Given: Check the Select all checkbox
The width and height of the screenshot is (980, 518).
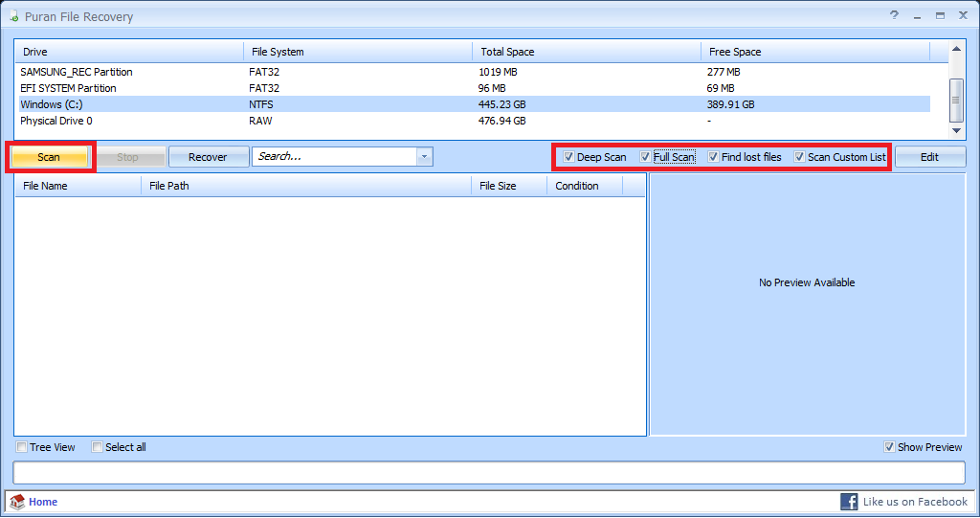Looking at the screenshot, I should pos(97,447).
